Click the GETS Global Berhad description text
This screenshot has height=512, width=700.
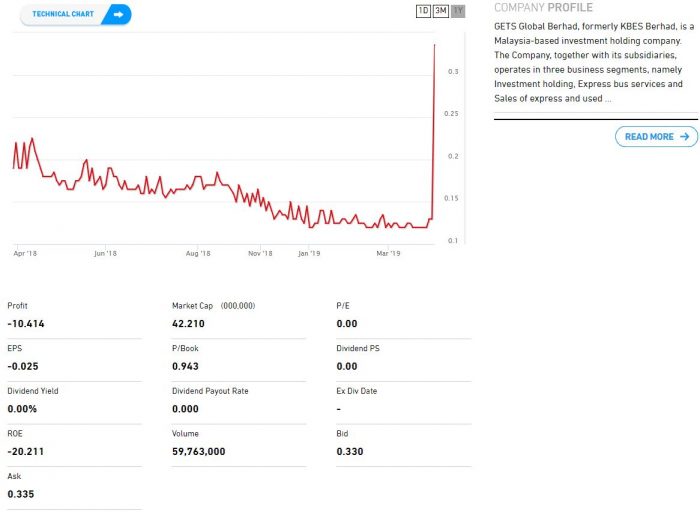(x=594, y=62)
